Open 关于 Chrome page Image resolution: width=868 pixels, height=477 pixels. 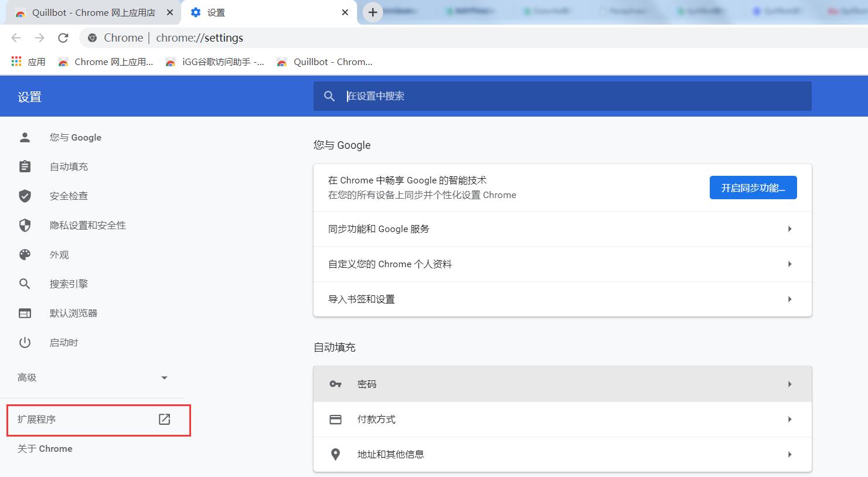pos(45,449)
